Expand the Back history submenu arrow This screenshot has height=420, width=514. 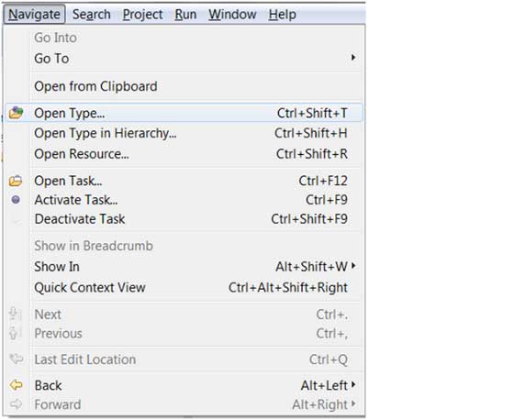353,384
